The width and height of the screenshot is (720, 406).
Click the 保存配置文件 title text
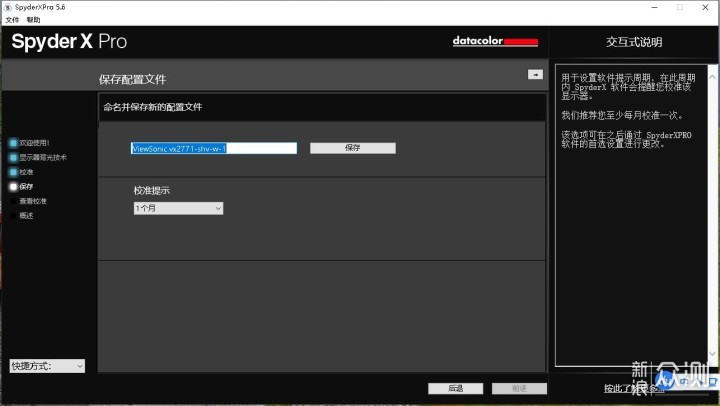click(x=132, y=79)
